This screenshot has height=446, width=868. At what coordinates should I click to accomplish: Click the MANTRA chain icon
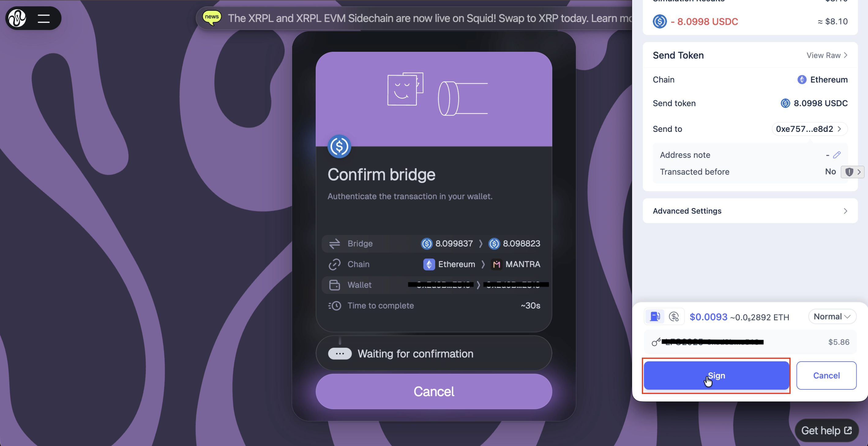pos(496,264)
